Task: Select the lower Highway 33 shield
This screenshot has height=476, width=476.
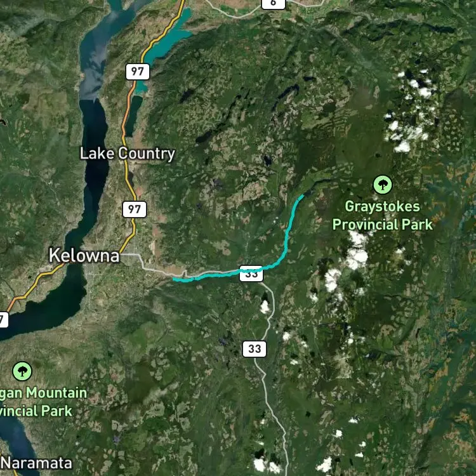Action: pos(255,349)
